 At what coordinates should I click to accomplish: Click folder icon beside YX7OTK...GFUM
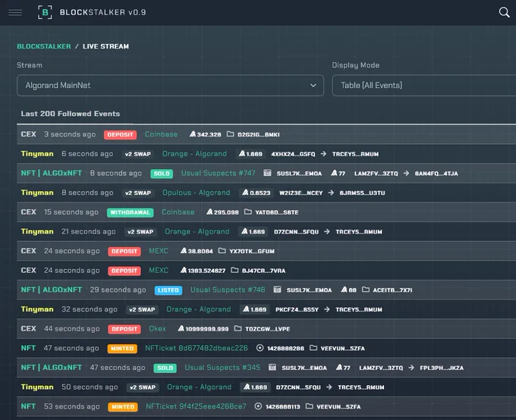tap(222, 251)
